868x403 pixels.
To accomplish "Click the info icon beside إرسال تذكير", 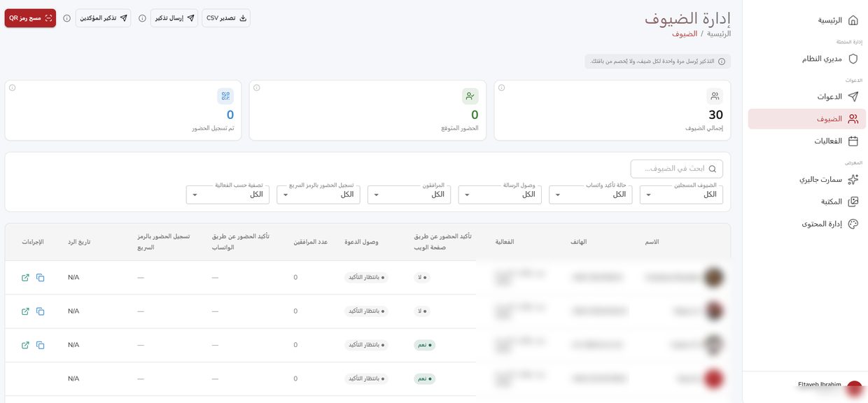I will [142, 18].
